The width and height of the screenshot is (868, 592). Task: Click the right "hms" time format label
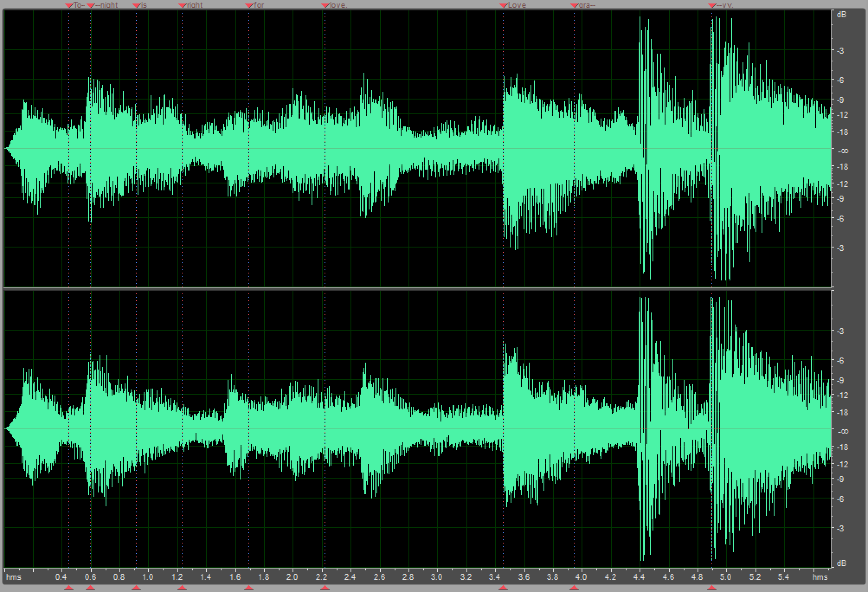820,577
